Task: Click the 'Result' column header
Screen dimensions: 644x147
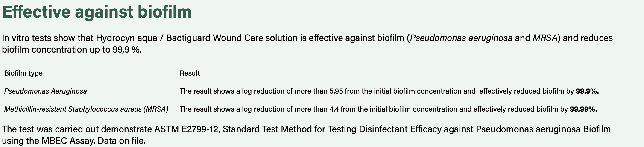Action: (x=190, y=73)
